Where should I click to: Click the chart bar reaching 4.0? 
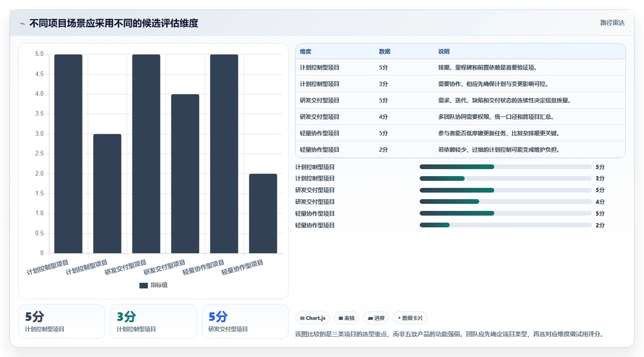coord(185,174)
